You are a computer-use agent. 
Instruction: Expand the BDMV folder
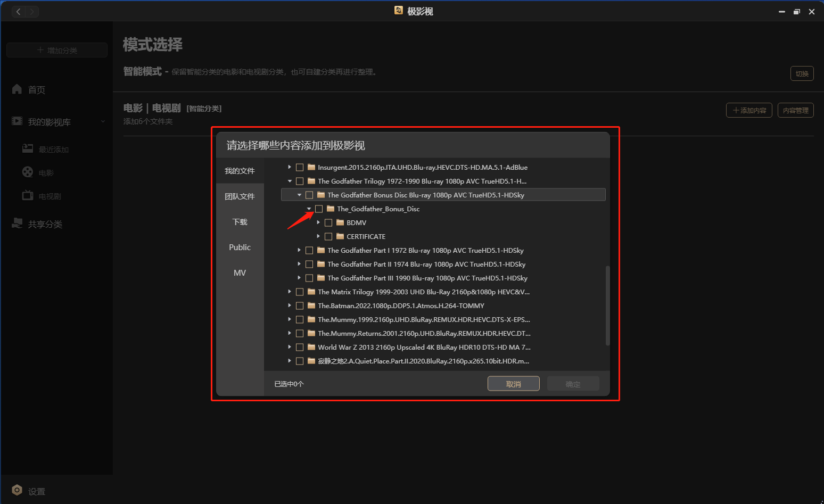coord(318,222)
